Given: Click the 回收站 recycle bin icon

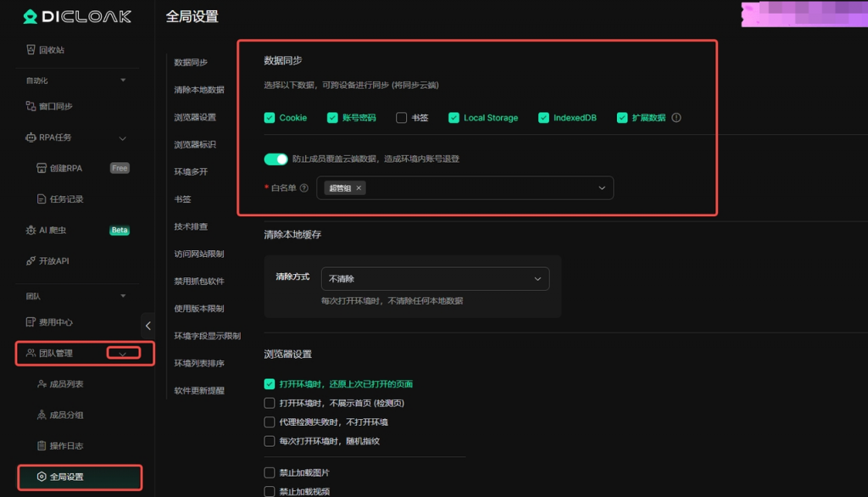Looking at the screenshot, I should pos(31,50).
